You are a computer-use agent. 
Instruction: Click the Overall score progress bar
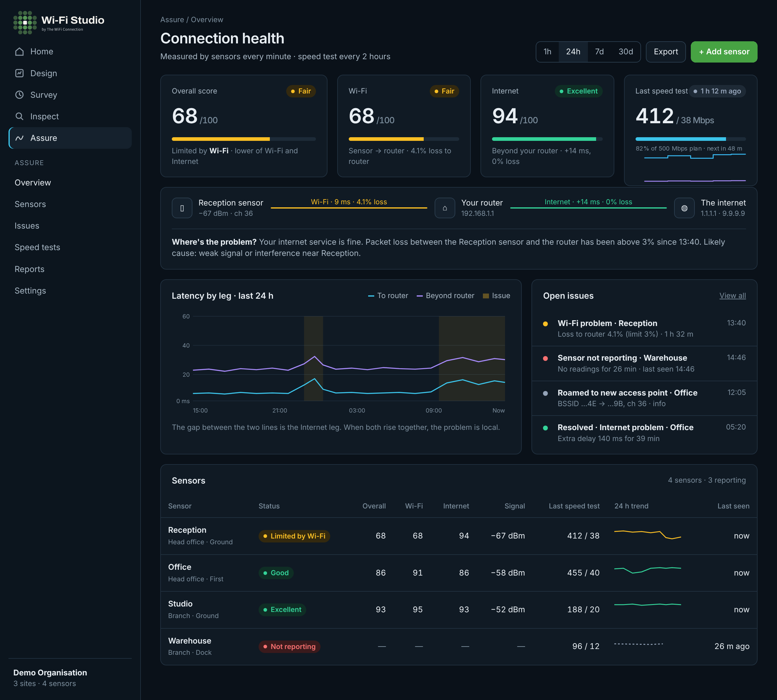click(244, 139)
